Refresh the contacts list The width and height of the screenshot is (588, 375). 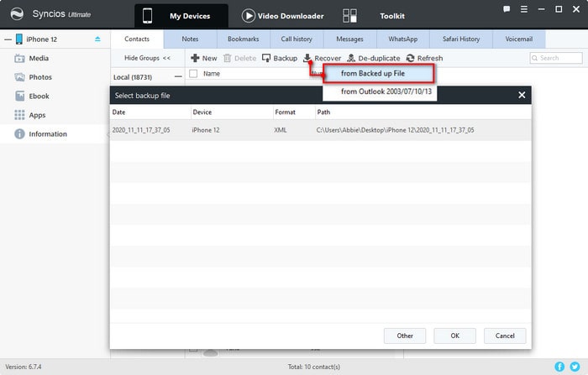click(424, 58)
